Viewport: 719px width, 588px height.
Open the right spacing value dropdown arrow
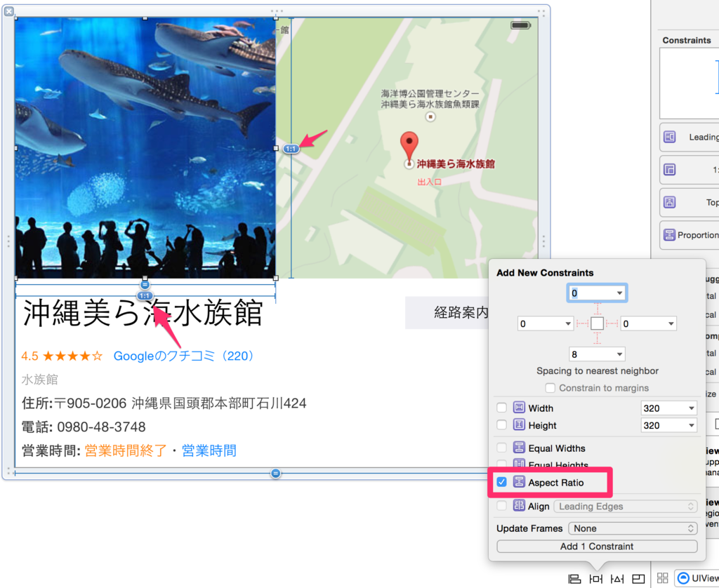671,323
